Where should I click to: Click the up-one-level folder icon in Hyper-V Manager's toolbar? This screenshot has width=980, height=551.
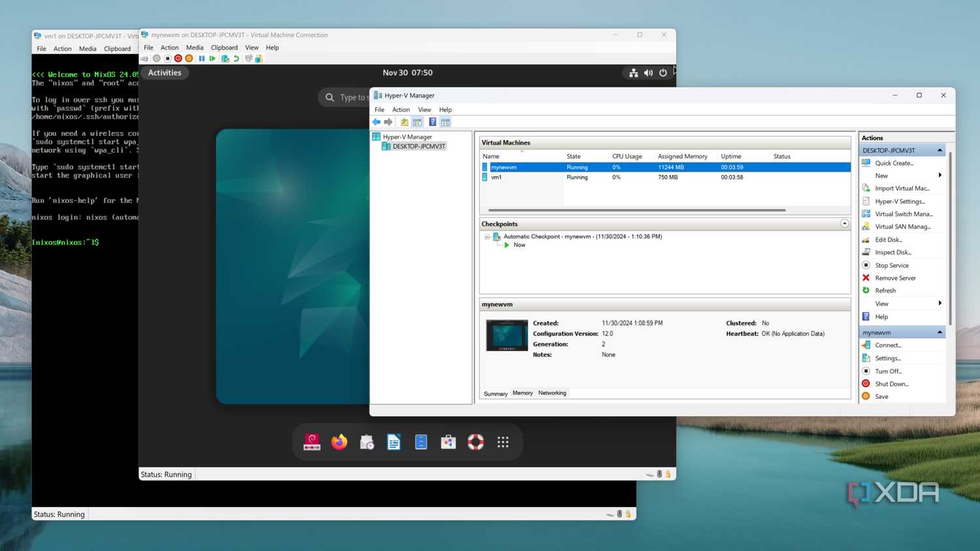404,122
